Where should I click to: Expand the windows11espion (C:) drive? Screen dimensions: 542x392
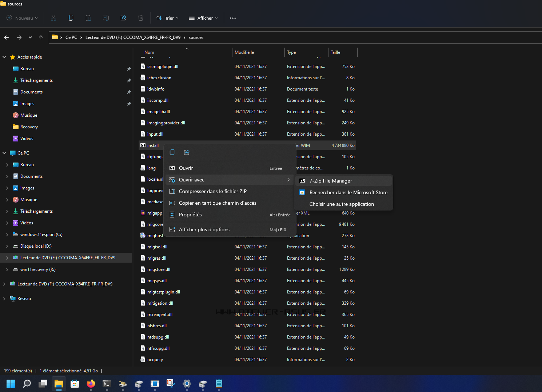pos(7,235)
